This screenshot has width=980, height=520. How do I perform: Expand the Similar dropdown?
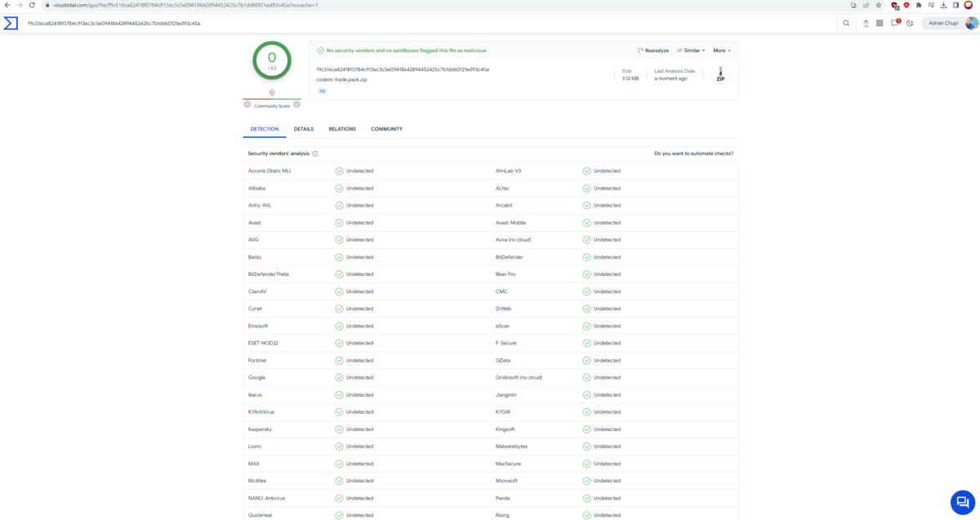click(x=691, y=51)
